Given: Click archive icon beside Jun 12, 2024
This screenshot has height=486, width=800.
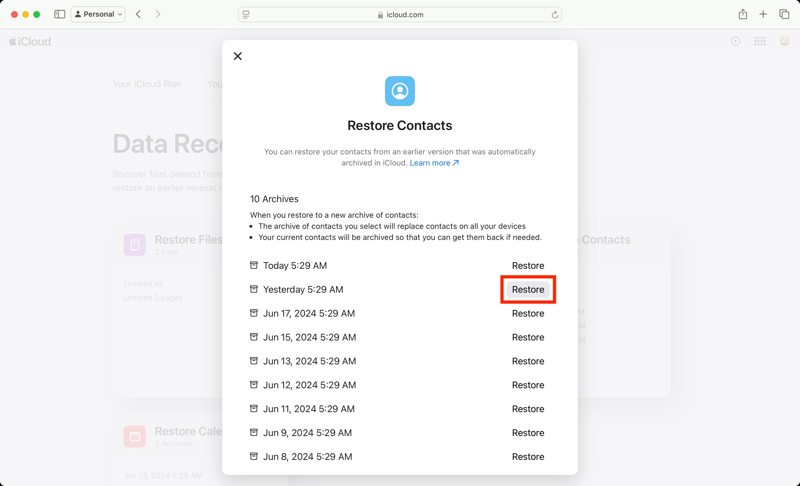Looking at the screenshot, I should [254, 385].
